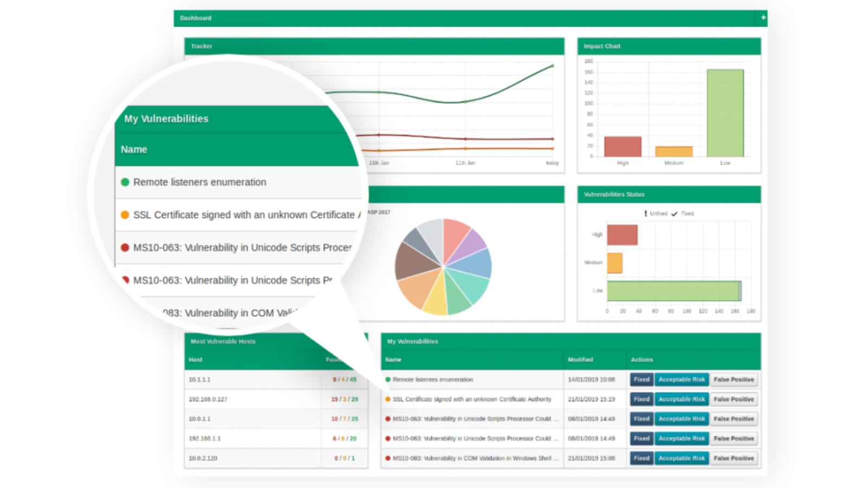Click orange status dot beside SSL Certificate row
Screen dimensions: 868x488
click(x=388, y=399)
